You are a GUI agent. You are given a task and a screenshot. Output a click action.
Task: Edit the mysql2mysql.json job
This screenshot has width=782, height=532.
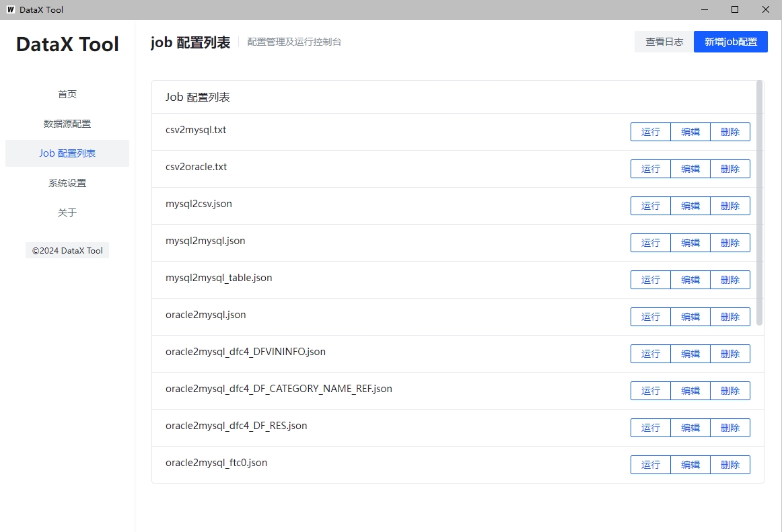click(690, 243)
